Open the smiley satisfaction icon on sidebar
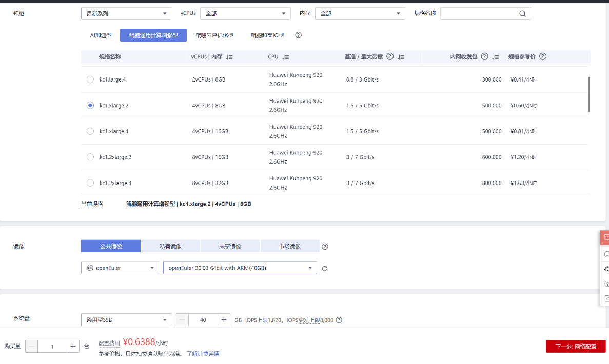Image resolution: width=609 pixels, height=364 pixels. click(x=606, y=254)
